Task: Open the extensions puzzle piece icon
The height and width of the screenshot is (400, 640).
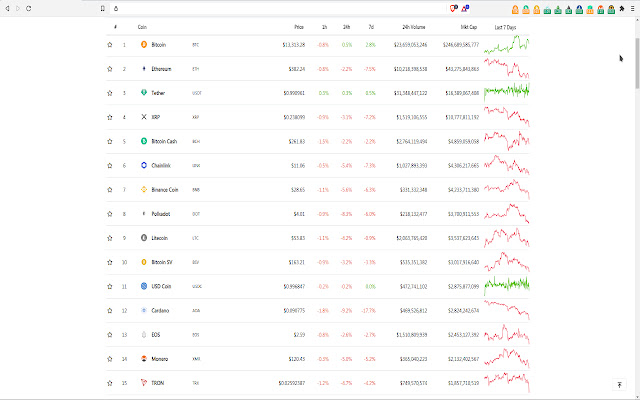Action: coord(622,8)
